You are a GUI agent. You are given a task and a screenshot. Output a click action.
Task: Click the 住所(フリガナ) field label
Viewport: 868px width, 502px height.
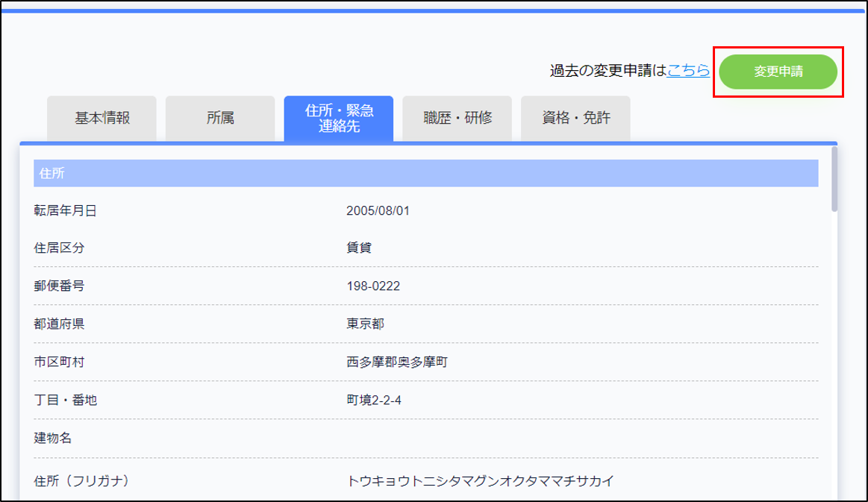82,480
